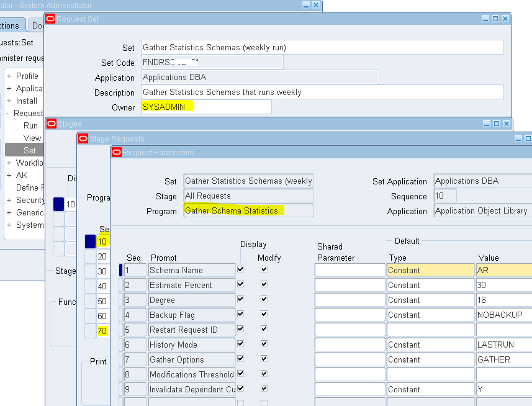Viewport: 532px width, 406px height.
Task: Click the Default Value field showing AR
Action: click(504, 270)
